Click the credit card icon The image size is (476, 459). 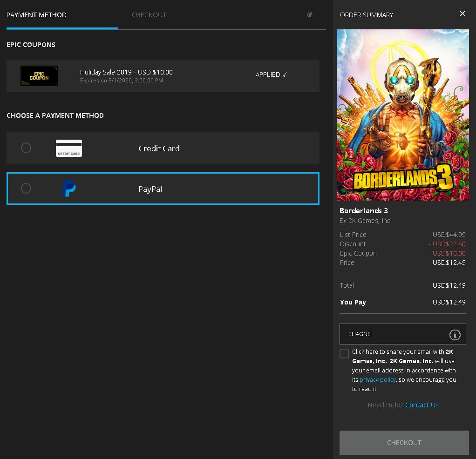[69, 148]
